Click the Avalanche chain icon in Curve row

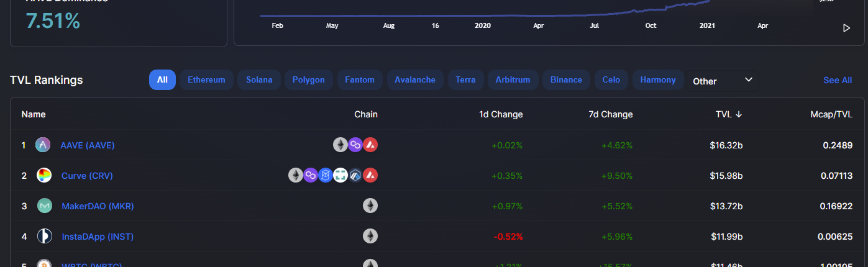(x=370, y=176)
